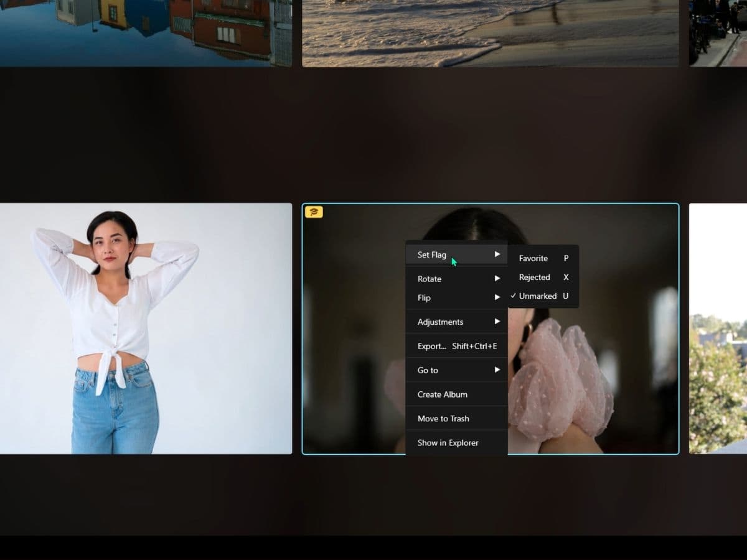Click the yellow badge icon on selected photo
This screenshot has height=560, width=747.
[x=314, y=212]
